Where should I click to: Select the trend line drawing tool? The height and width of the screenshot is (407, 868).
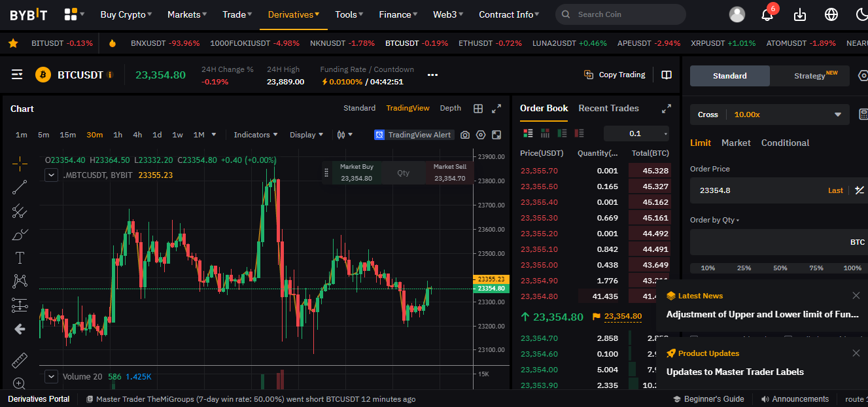click(20, 187)
